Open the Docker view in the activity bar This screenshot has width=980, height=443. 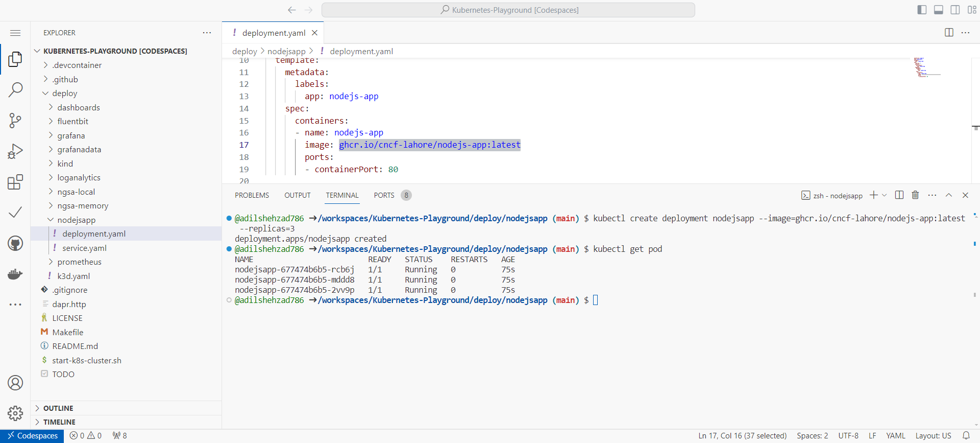(x=15, y=274)
